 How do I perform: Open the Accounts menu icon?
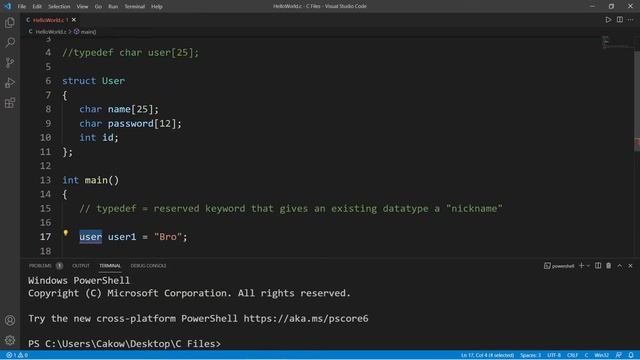10,320
